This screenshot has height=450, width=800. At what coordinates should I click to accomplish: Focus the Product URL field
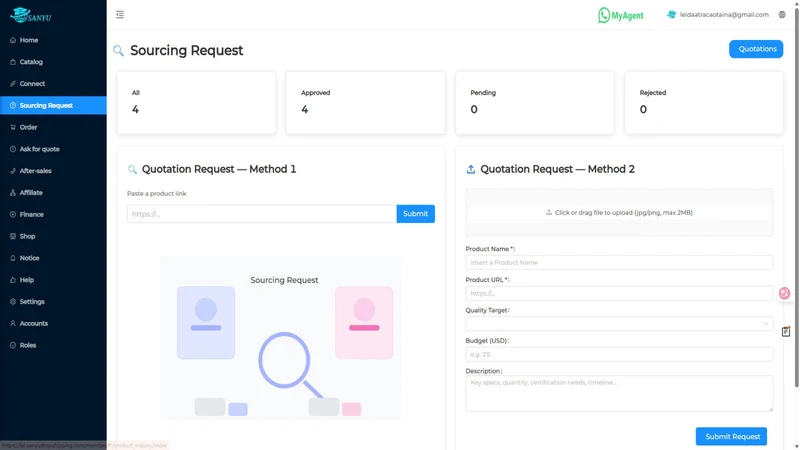click(x=619, y=293)
